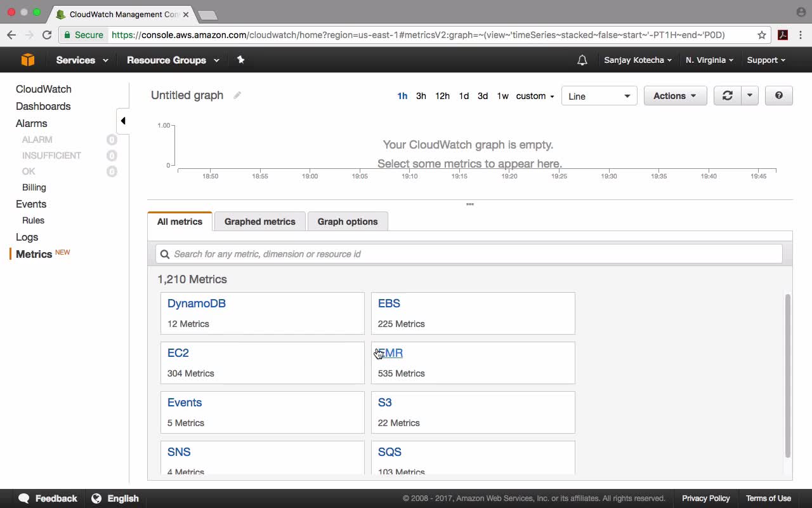
Task: Select the 3h time range
Action: [x=421, y=96]
